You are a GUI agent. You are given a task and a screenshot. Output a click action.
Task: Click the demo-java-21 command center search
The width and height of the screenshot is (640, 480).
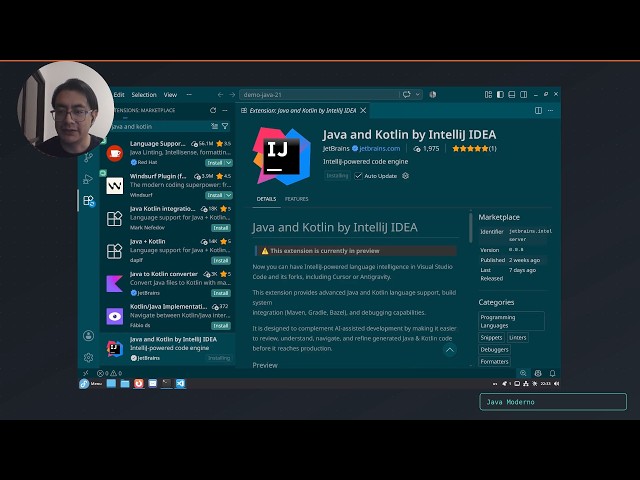click(x=319, y=95)
